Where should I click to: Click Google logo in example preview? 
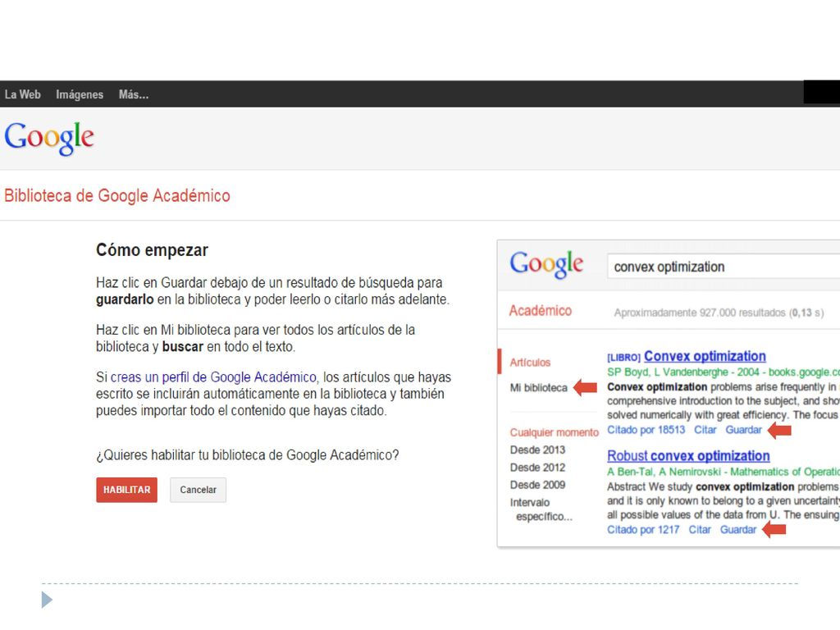click(546, 264)
